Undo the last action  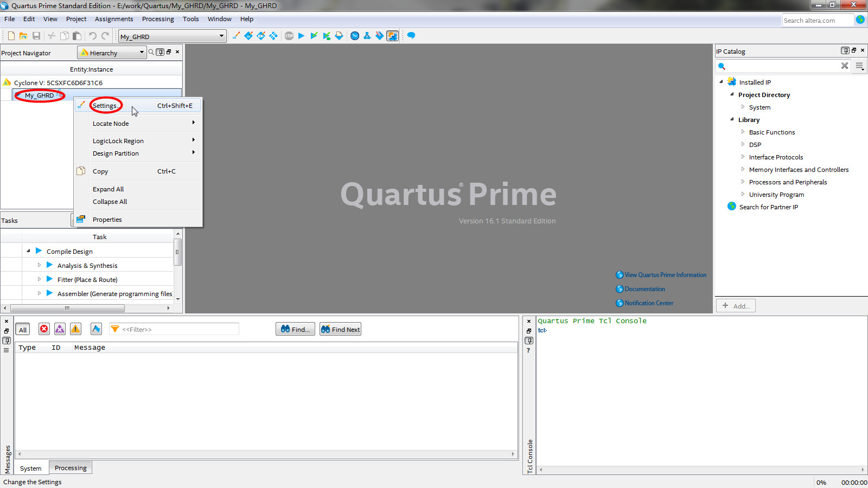(x=93, y=36)
